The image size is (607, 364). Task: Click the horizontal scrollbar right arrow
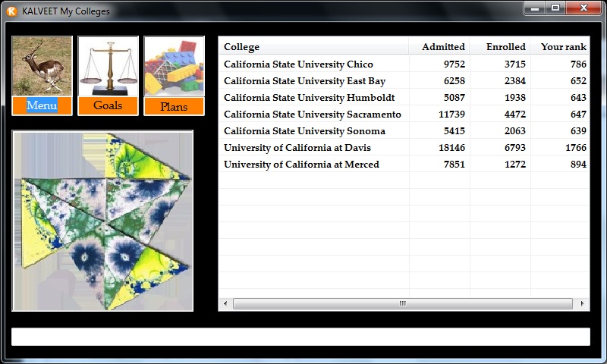(x=583, y=303)
